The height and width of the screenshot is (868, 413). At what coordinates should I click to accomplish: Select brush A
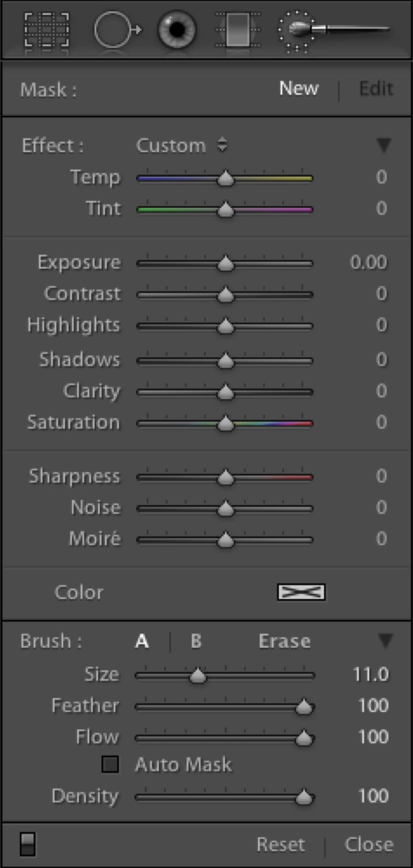point(142,641)
